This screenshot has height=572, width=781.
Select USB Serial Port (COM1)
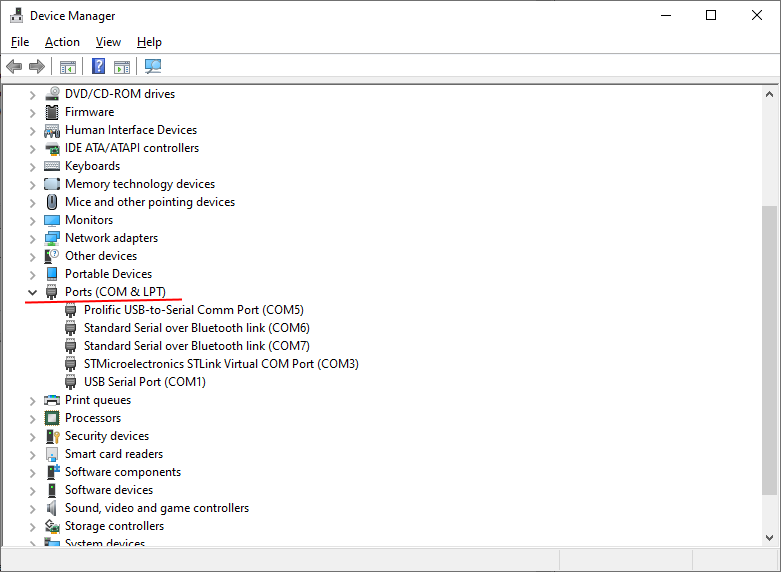click(x=144, y=382)
